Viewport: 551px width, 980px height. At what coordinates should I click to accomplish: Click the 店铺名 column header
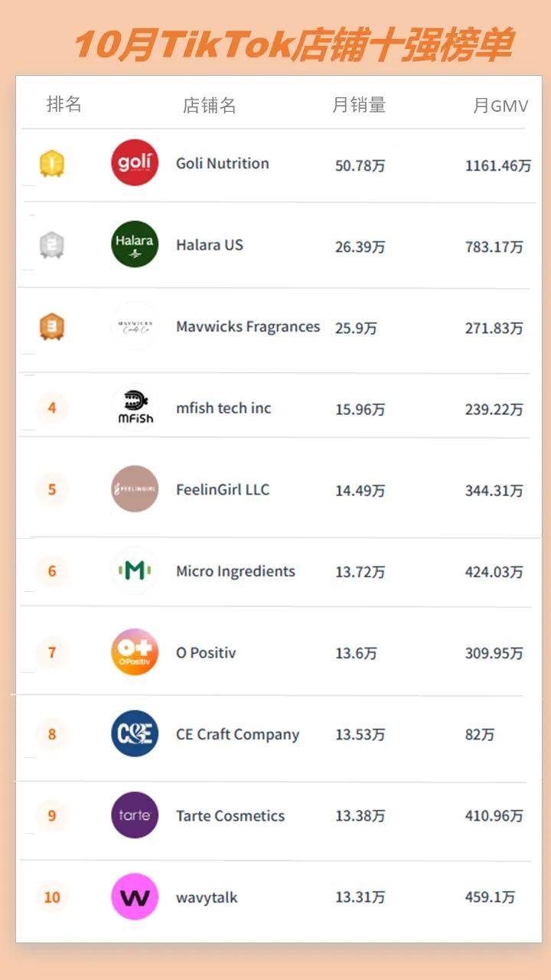click(210, 106)
